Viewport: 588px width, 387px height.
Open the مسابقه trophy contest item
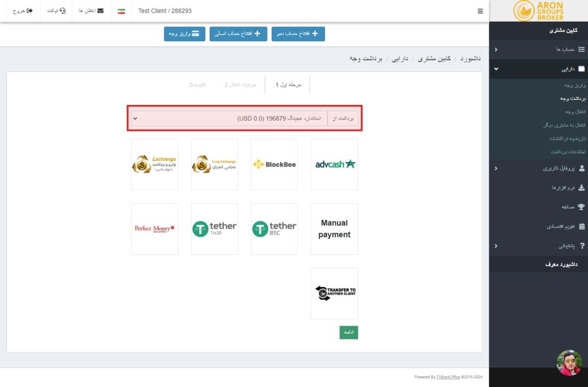click(x=539, y=207)
